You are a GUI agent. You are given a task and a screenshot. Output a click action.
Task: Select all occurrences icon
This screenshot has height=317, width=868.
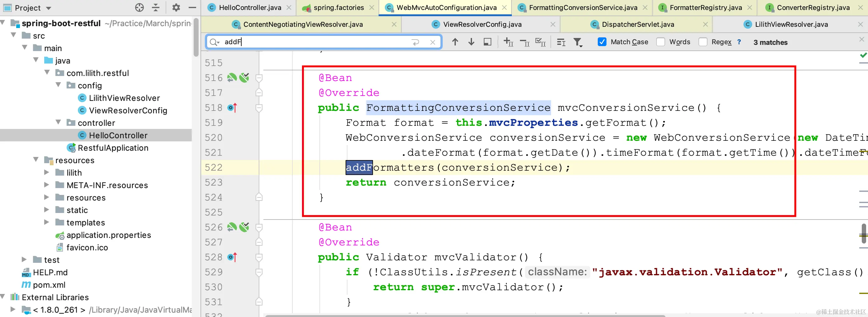(x=540, y=42)
